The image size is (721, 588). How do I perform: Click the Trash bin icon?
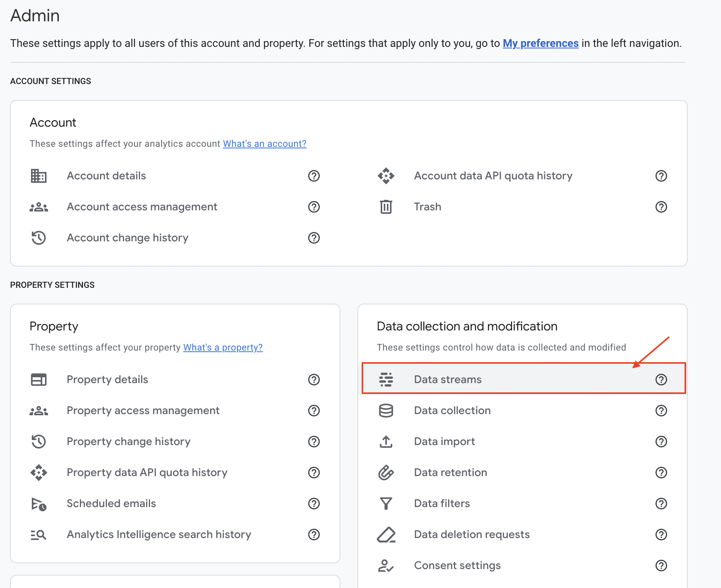point(386,207)
